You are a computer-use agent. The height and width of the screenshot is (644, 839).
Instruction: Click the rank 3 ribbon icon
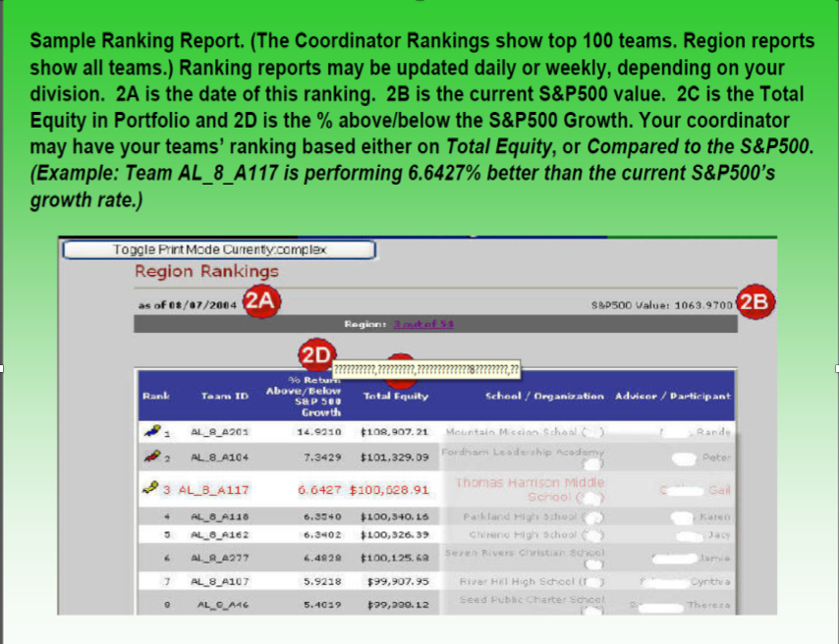pos(151,488)
